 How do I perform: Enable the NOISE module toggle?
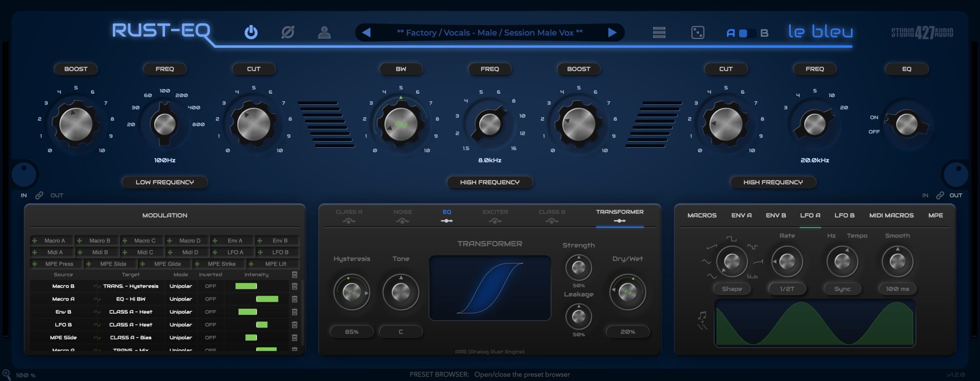(403, 221)
